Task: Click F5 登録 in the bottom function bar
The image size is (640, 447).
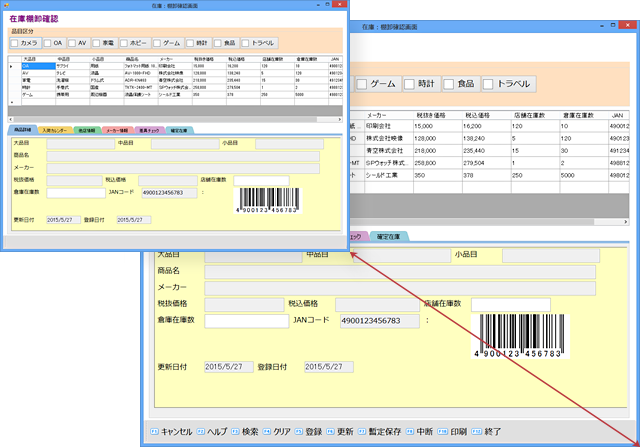Action: pos(309,431)
